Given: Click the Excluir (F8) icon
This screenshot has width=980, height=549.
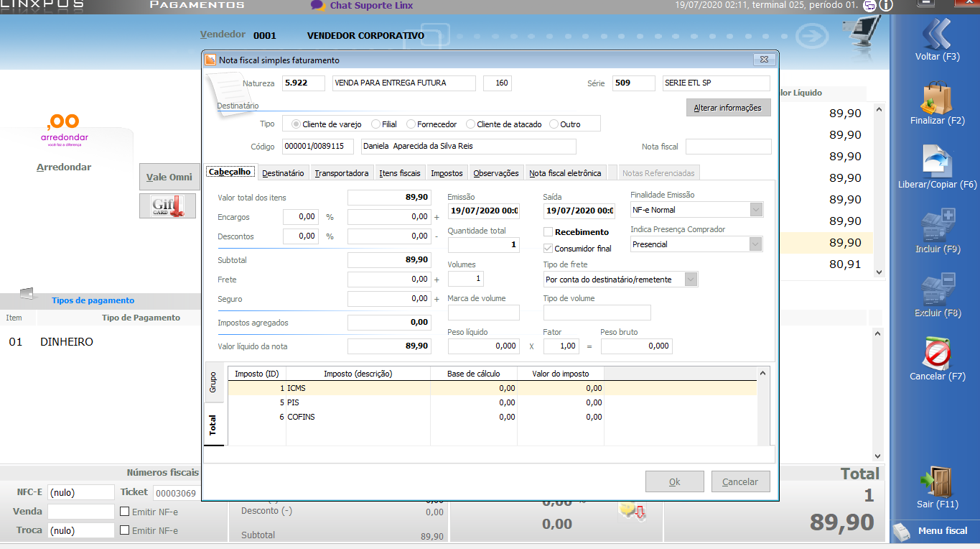Looking at the screenshot, I should (937, 290).
